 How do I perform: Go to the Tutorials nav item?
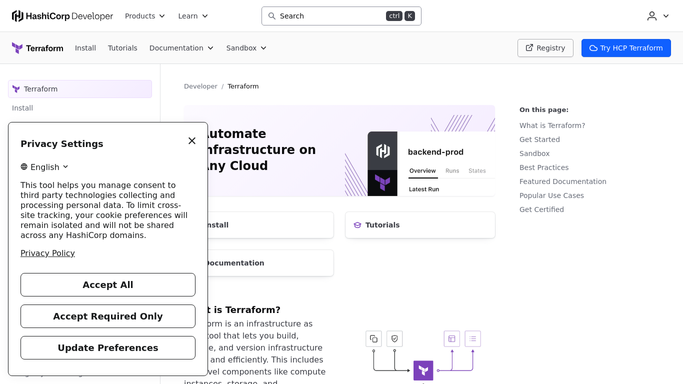tap(122, 48)
